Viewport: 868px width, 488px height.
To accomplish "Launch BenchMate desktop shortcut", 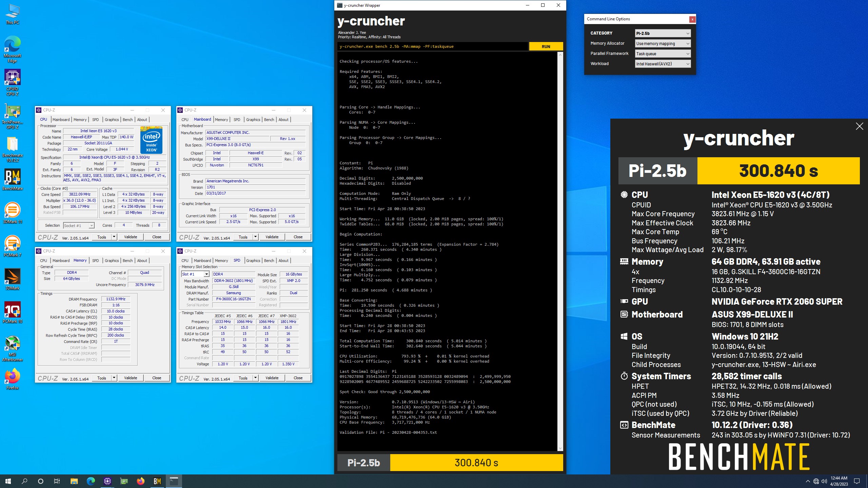I will [x=13, y=180].
